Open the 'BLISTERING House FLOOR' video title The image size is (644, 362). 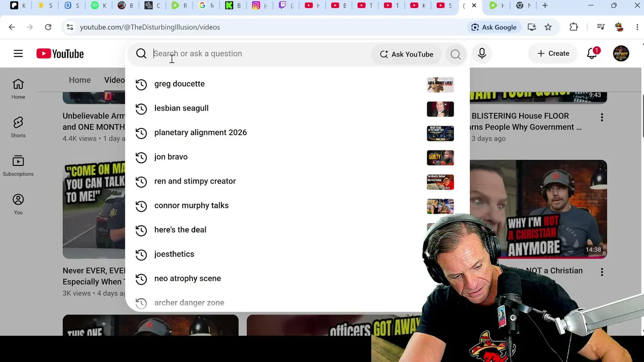coord(526,121)
